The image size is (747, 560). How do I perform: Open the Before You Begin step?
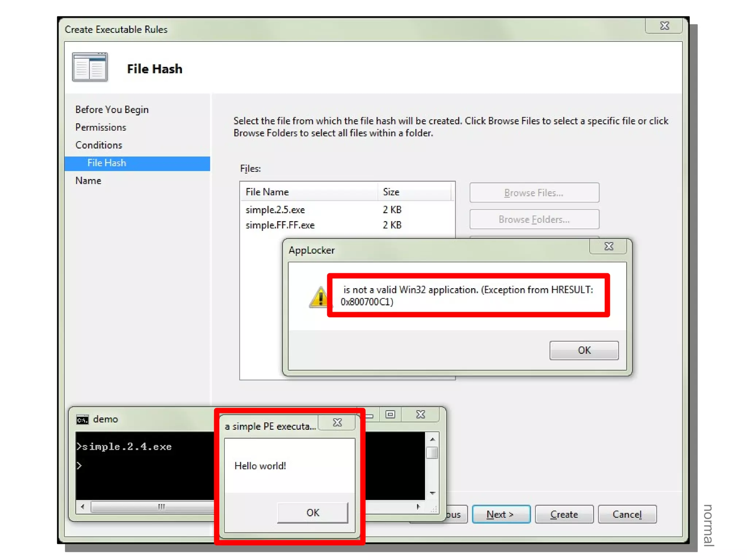point(112,109)
